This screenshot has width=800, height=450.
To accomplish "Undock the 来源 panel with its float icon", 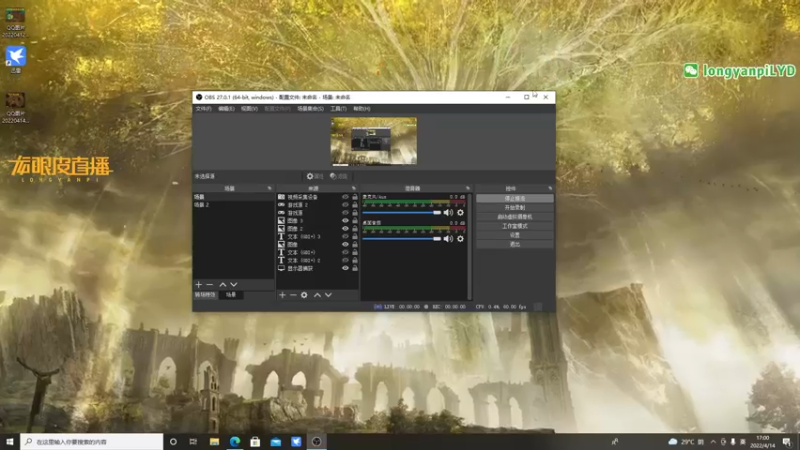I will click(x=354, y=188).
